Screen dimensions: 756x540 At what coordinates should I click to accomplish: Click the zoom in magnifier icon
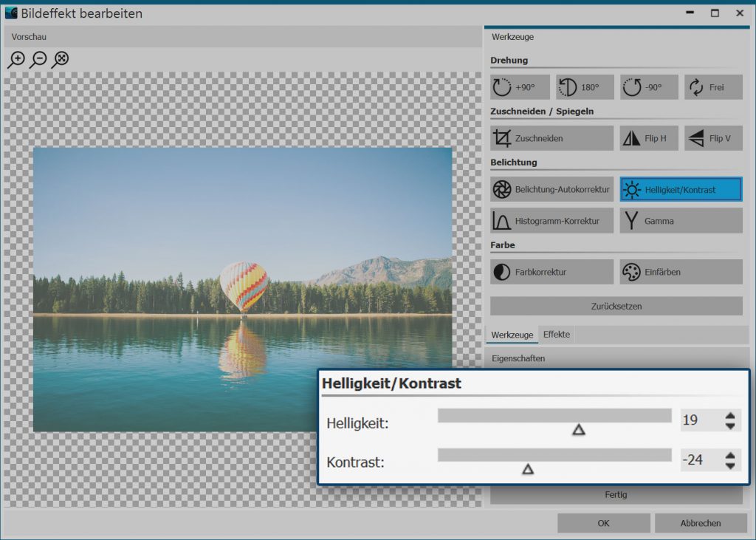(16, 60)
